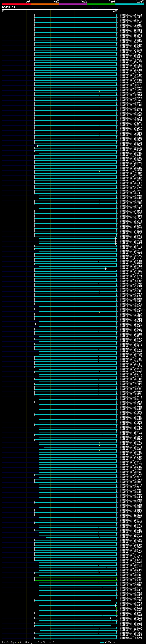146x644 pixels.
Task: Open hit UniRef100_Q6Q2Z8
Action: [131, 15]
